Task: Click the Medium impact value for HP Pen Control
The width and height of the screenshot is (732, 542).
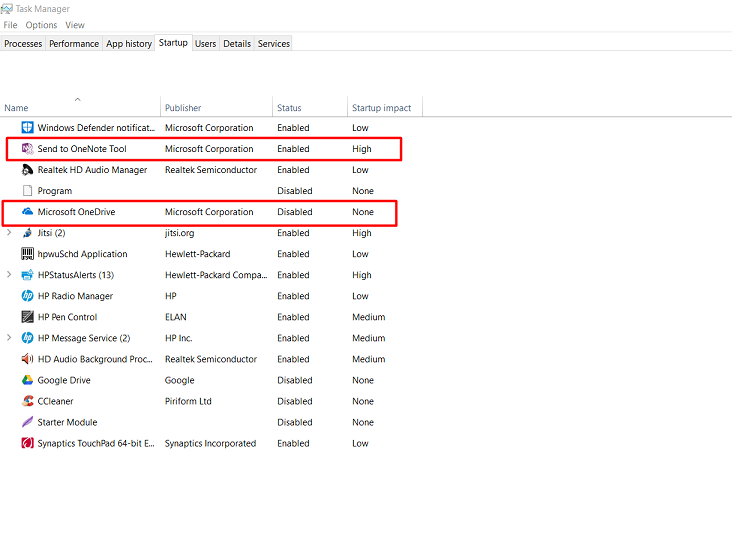Action: pos(368,317)
